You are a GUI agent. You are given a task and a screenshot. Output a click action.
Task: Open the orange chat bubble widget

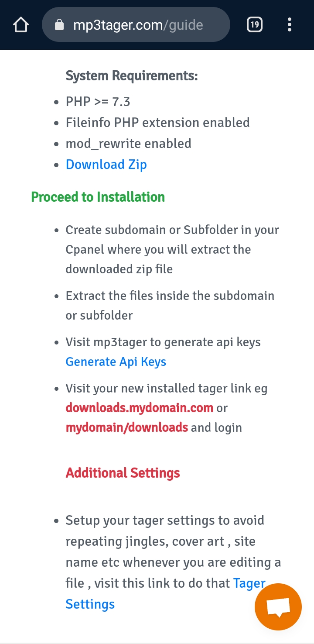pyautogui.click(x=278, y=607)
